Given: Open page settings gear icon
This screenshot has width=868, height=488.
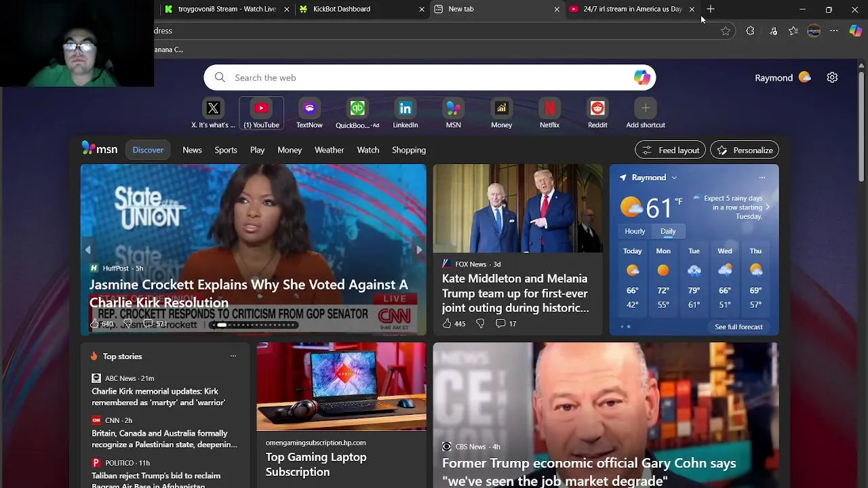Looking at the screenshot, I should [832, 77].
